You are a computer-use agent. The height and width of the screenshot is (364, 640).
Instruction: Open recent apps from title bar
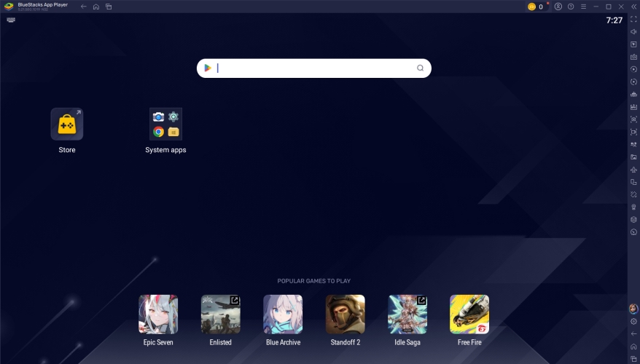tap(109, 7)
